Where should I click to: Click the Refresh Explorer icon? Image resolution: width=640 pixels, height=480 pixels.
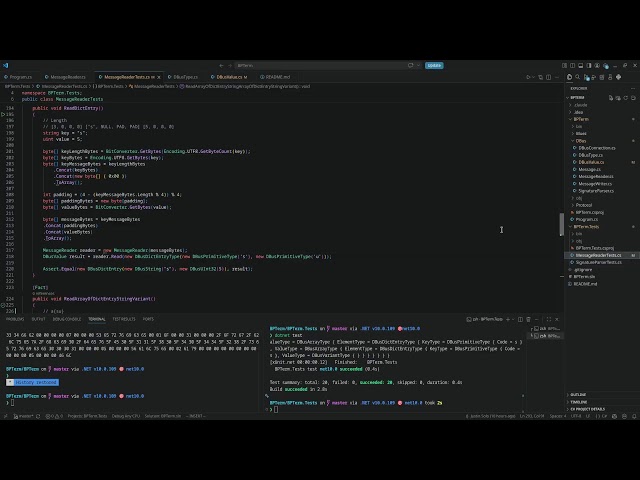pos(626,98)
